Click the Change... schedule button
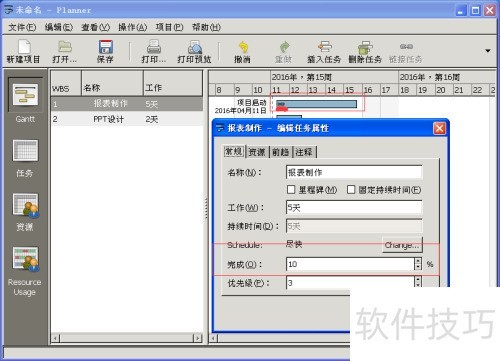This screenshot has height=361, width=500. click(402, 245)
